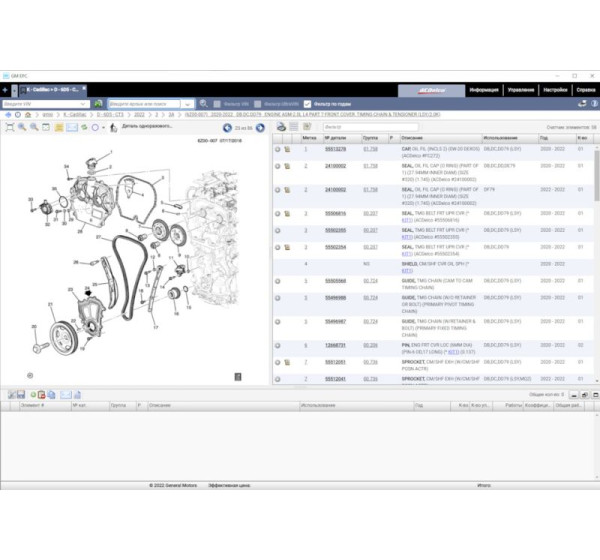600x560 pixels.
Task: Open the 'Настройки' menu
Action: [x=554, y=89]
